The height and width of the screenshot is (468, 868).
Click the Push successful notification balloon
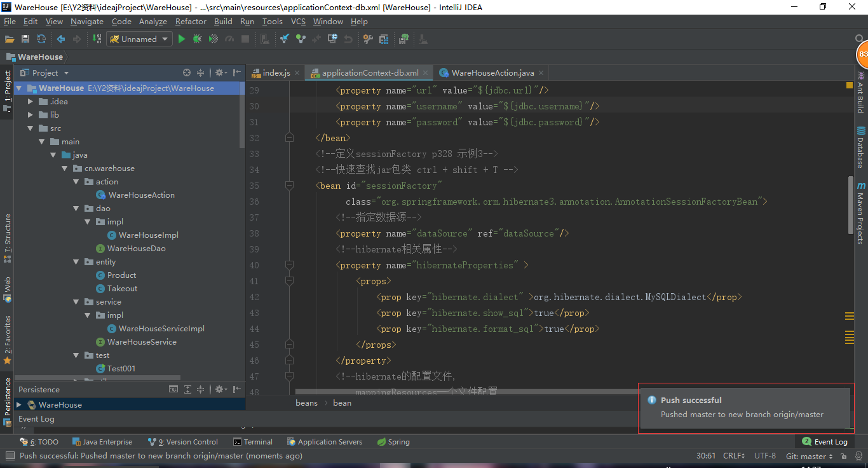(746, 408)
